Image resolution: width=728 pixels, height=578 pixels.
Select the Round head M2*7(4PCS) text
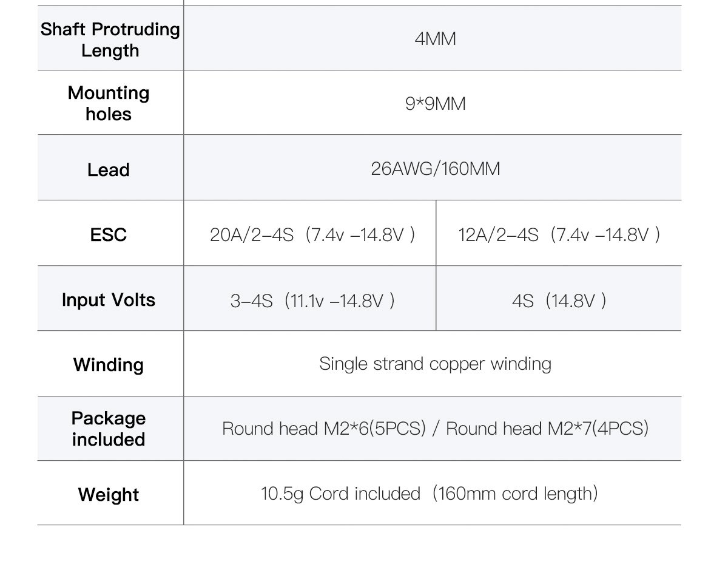pos(547,429)
